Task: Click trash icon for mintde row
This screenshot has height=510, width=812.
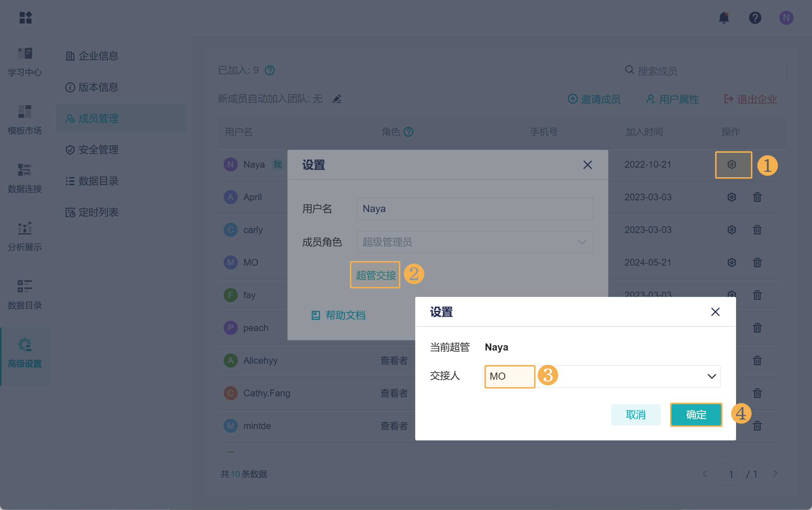Action: point(757,426)
